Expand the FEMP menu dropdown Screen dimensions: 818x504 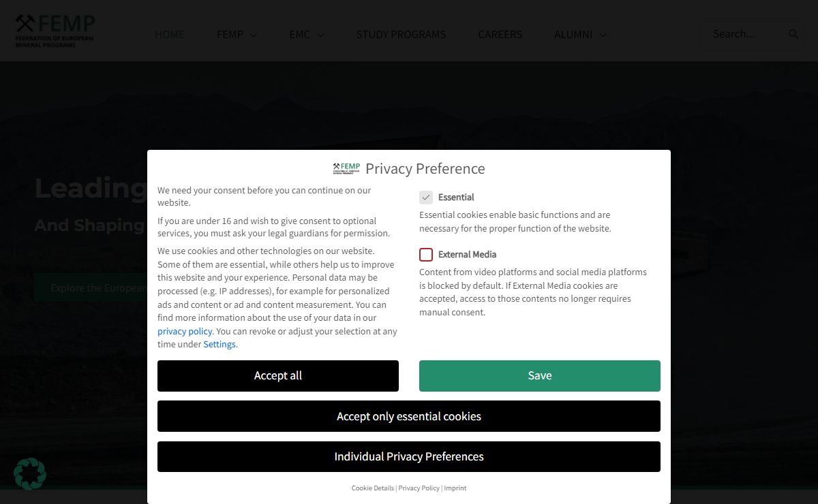237,34
